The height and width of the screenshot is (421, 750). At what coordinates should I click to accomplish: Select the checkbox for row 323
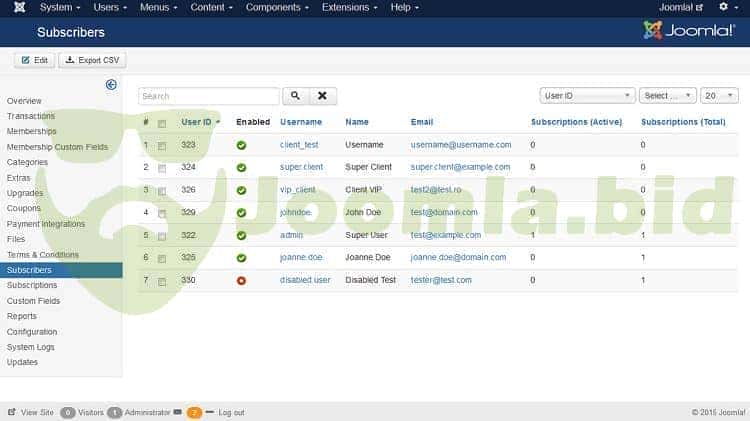pos(162,145)
